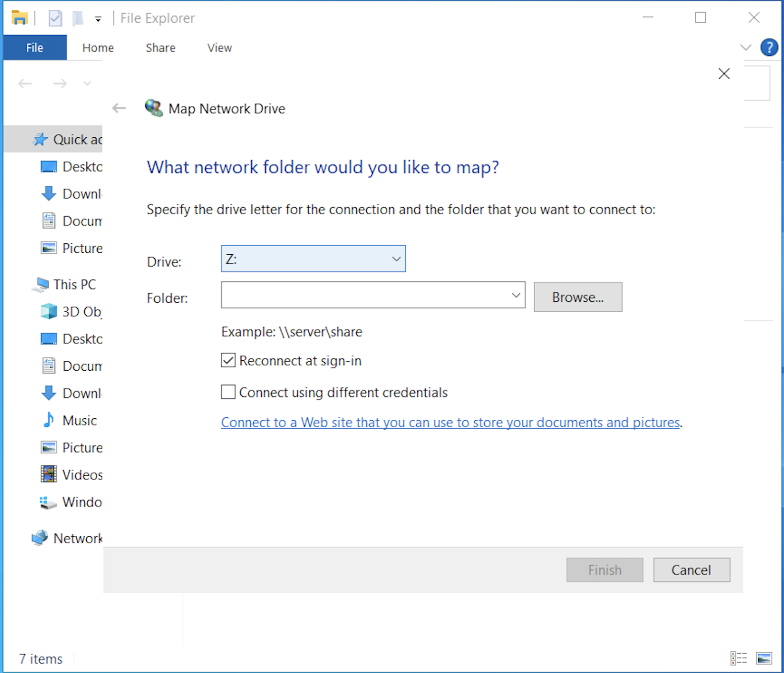The width and height of the screenshot is (784, 673).
Task: Open the Connect to a Web site link
Action: point(450,422)
